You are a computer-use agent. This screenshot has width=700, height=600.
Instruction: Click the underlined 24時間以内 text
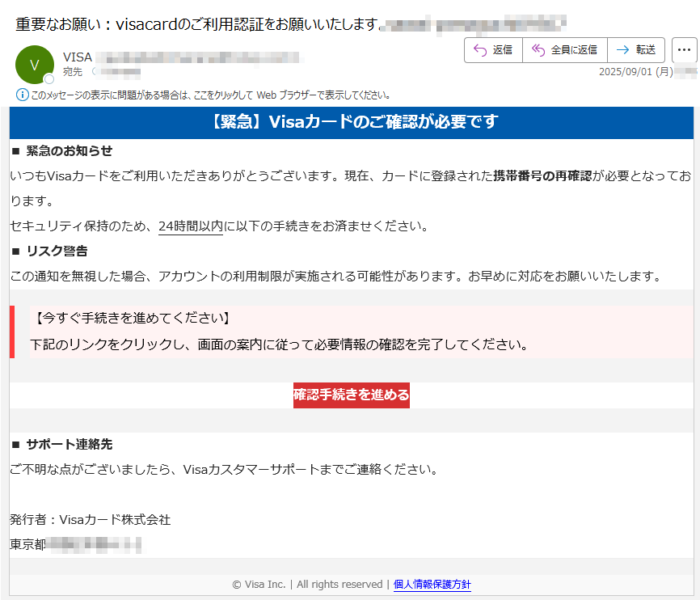191,226
